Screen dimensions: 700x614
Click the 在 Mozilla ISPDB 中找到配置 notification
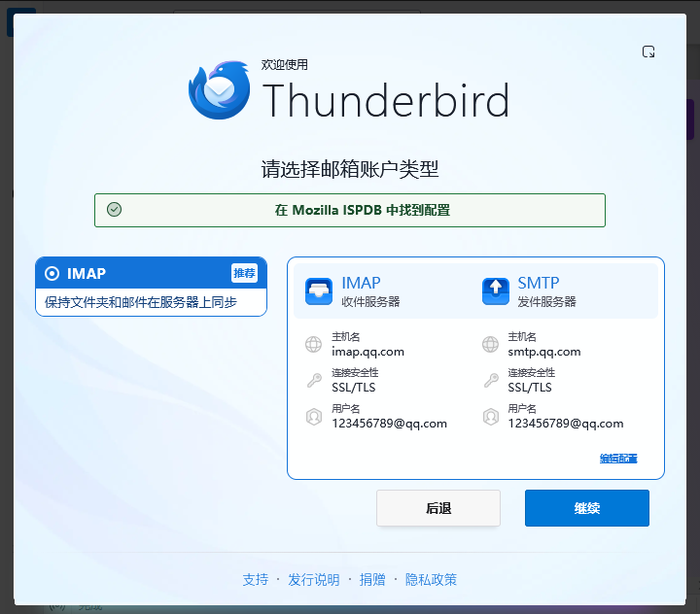point(350,210)
